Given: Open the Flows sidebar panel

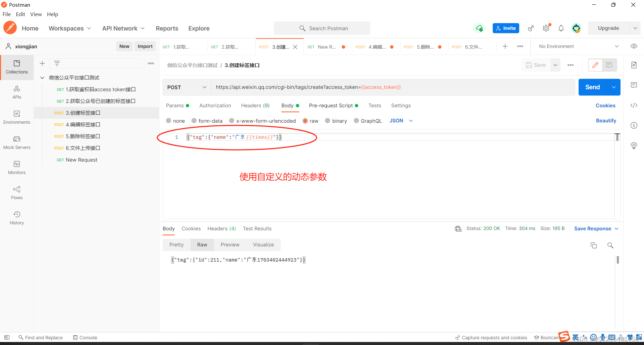Looking at the screenshot, I should click(x=17, y=193).
